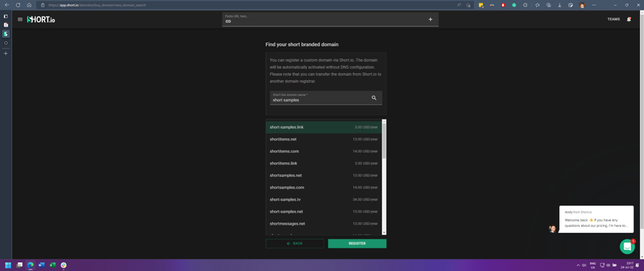Select short-samples.tv domain
This screenshot has height=271, width=644.
coord(324,200)
